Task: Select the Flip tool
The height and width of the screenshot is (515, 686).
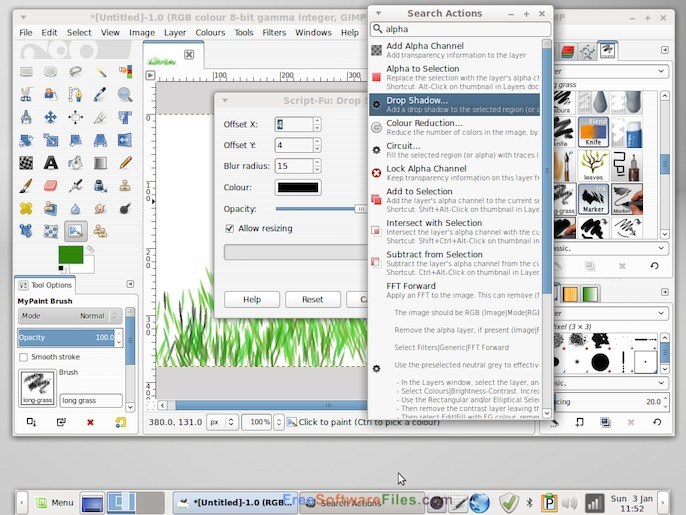Action: 125,140
